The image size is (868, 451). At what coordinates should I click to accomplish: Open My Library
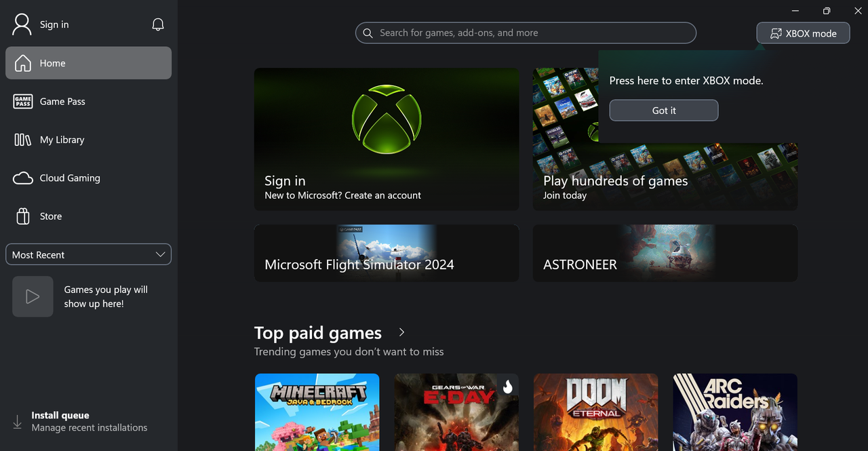click(x=88, y=140)
